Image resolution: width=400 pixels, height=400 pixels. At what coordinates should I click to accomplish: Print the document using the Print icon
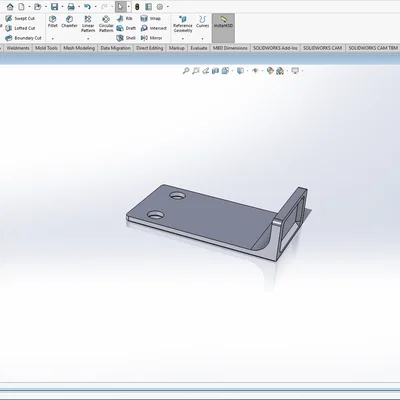(x=71, y=6)
